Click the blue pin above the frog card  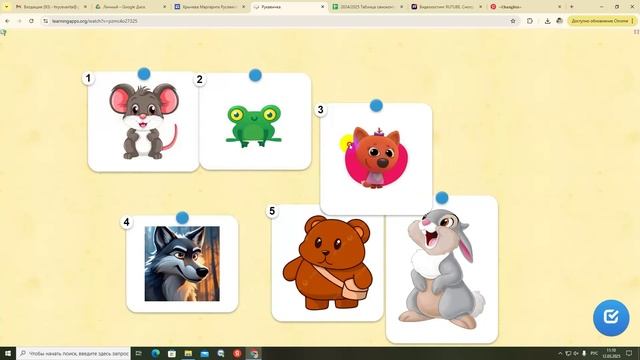[255, 75]
